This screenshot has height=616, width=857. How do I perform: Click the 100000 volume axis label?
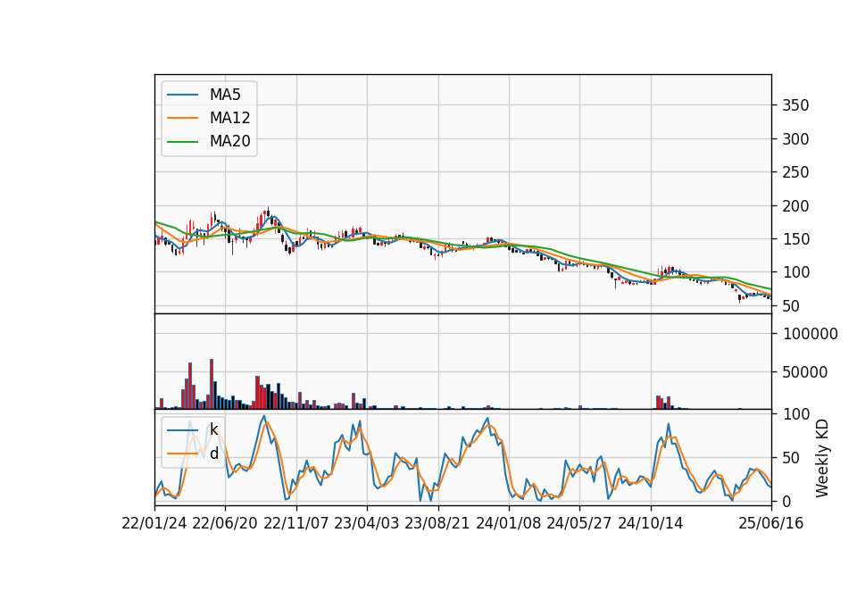(x=810, y=334)
